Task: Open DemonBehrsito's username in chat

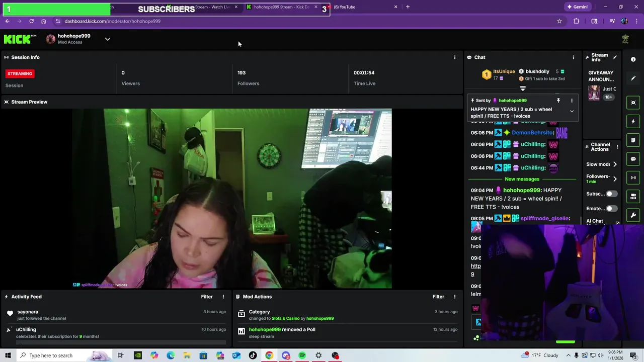Action: [532, 133]
